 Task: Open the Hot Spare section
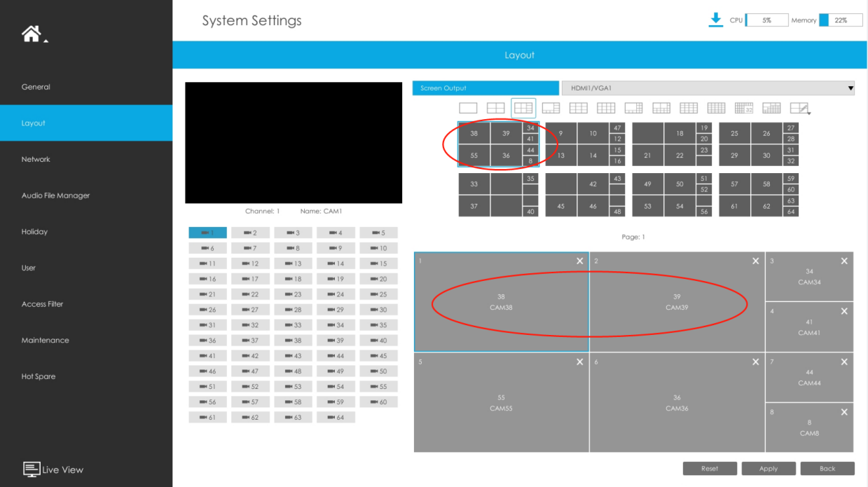[x=86, y=376]
